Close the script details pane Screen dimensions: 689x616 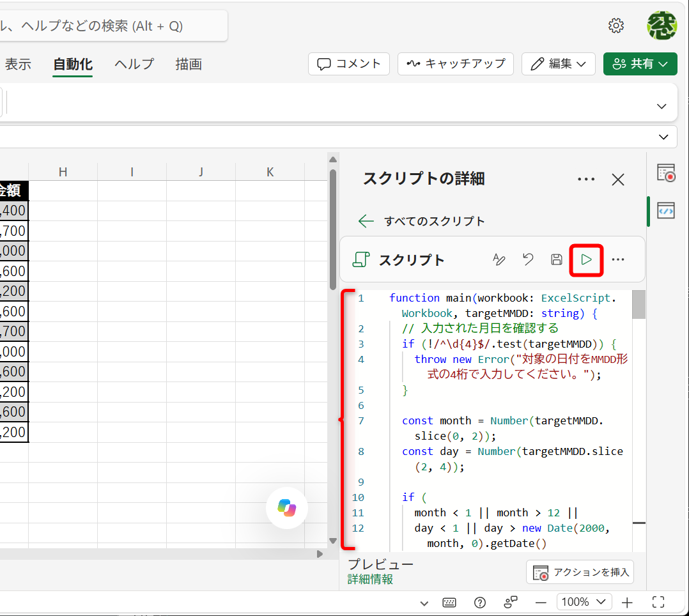coord(618,180)
